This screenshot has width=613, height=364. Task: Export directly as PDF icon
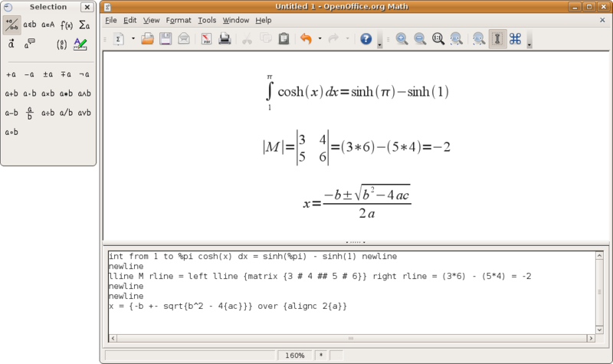(x=206, y=39)
